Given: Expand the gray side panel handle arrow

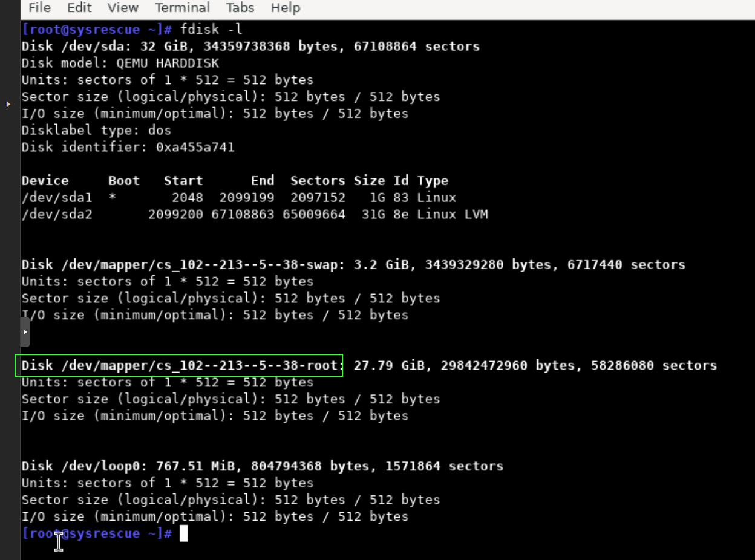Looking at the screenshot, I should coord(25,332).
